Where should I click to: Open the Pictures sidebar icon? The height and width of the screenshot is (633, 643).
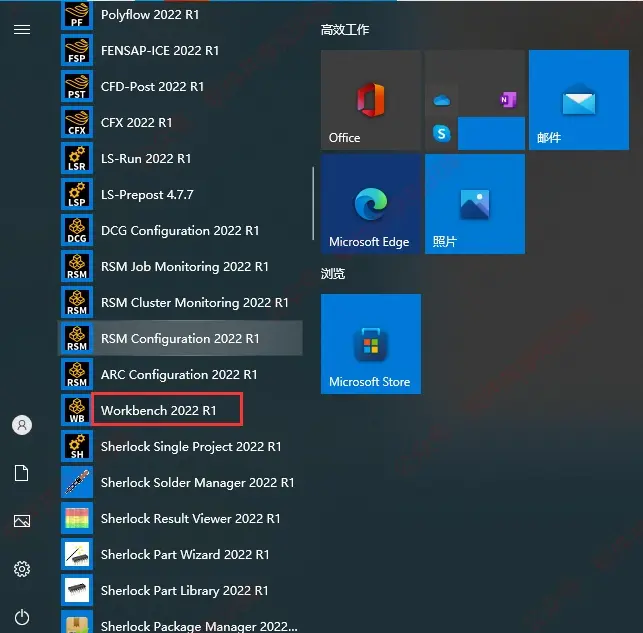tap(22, 521)
